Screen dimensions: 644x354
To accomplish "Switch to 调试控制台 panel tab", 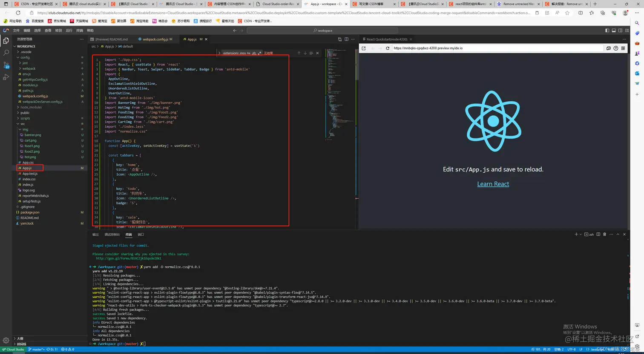I will click(x=112, y=234).
